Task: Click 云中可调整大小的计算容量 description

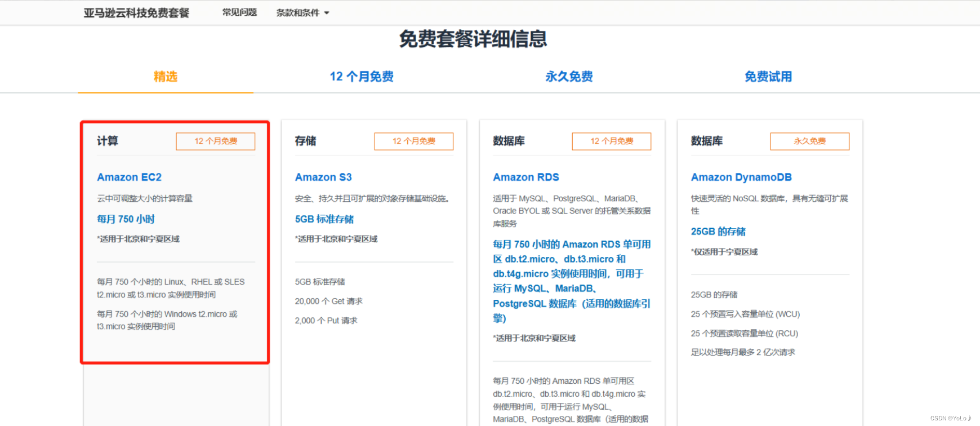Action: coord(145,198)
